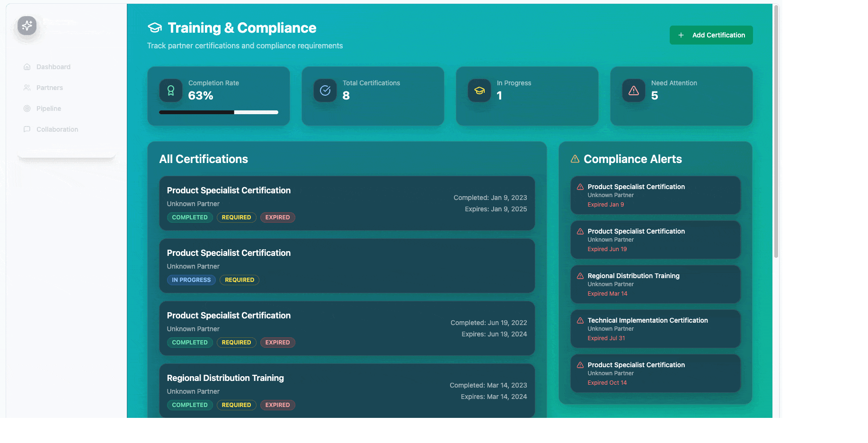The width and height of the screenshot is (868, 443).
Task: Click warning icon on Technical Implementation alert
Action: [580, 320]
